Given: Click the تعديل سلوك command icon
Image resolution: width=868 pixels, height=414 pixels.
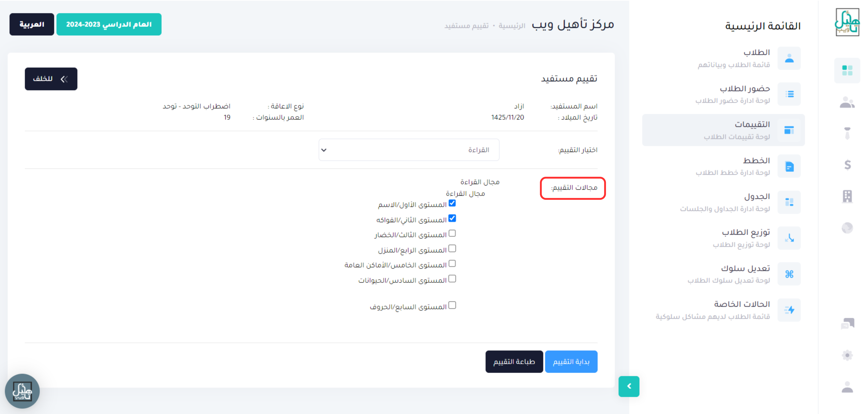Looking at the screenshot, I should [789, 274].
